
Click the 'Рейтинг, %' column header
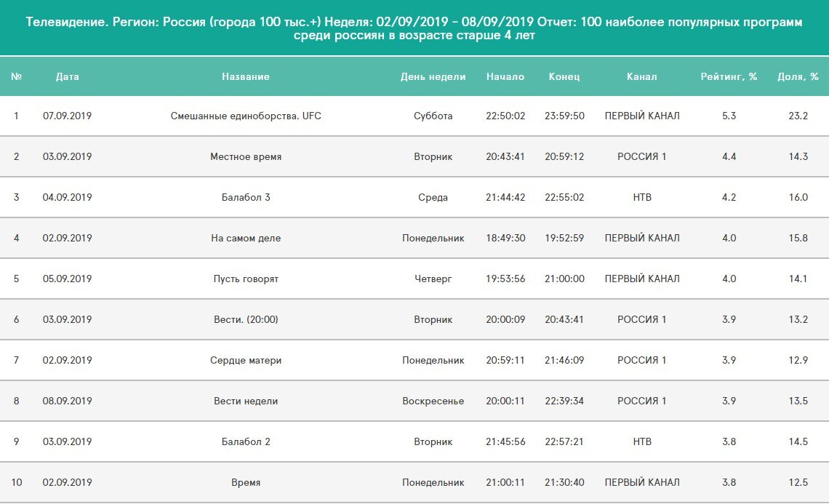pos(729,76)
